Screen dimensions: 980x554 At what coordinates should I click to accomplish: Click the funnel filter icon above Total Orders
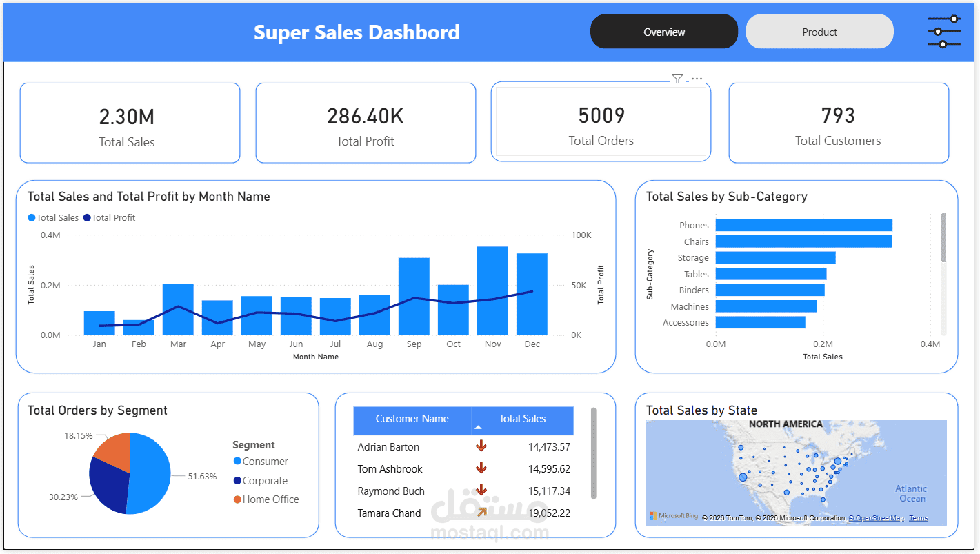tap(677, 79)
